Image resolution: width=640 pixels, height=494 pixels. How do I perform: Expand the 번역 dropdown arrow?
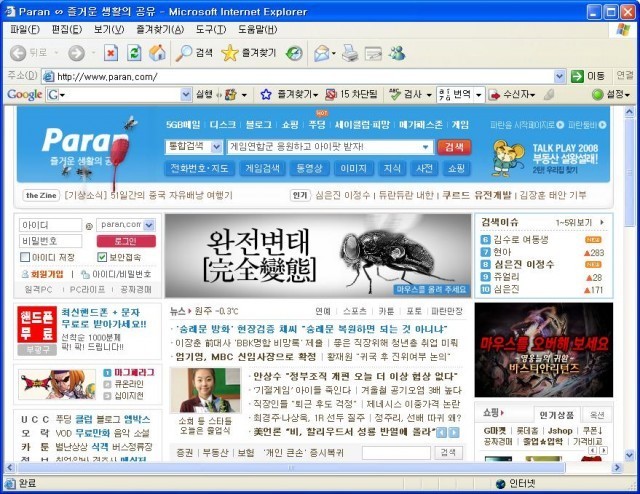[479, 95]
